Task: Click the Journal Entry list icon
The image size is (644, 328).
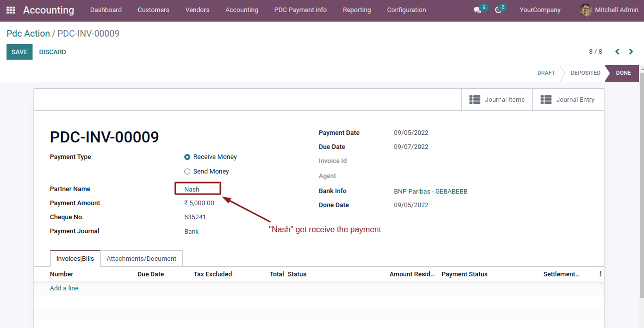Action: pyautogui.click(x=546, y=100)
